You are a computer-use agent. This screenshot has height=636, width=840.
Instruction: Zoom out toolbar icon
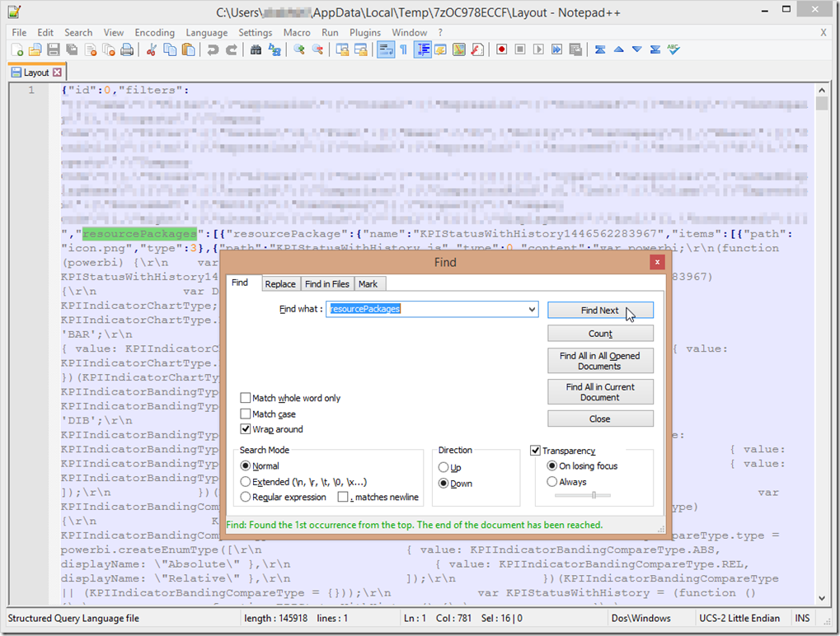tap(317, 49)
